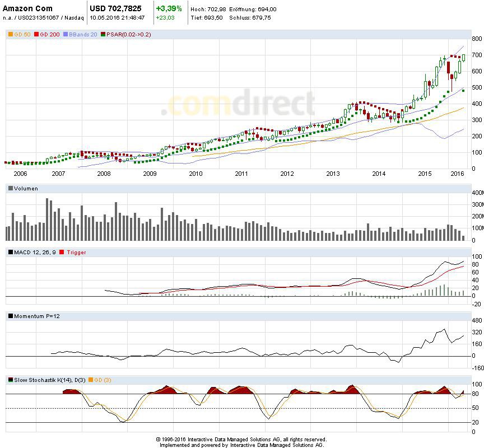Click the Hoch: 702,98 value

(207, 10)
